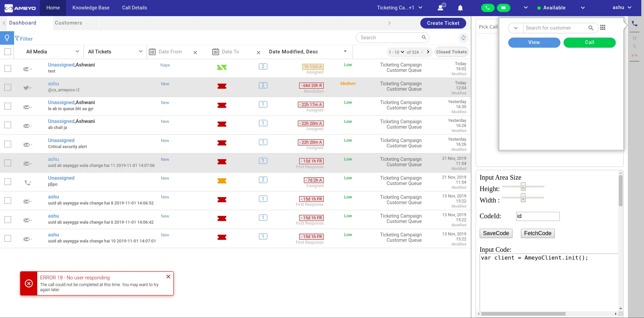The height and width of the screenshot is (318, 644).
Task: Click the phone icon in right sidebar
Action: [x=634, y=24]
